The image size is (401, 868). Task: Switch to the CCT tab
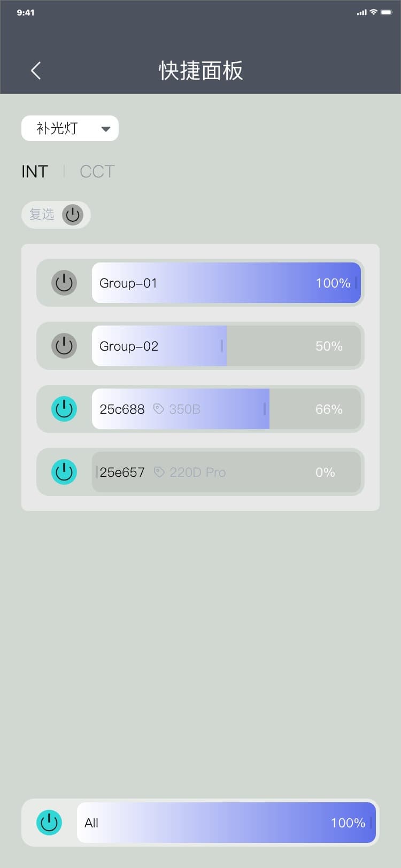tap(97, 172)
